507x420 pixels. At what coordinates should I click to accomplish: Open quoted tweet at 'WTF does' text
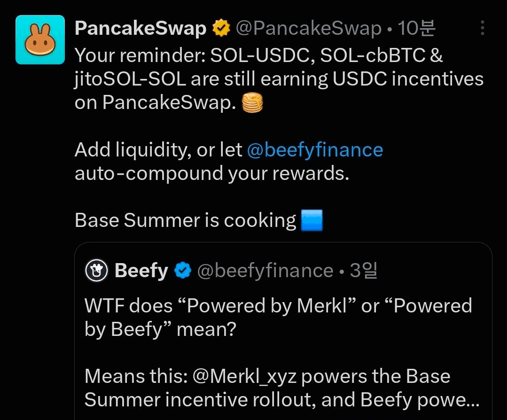128,305
